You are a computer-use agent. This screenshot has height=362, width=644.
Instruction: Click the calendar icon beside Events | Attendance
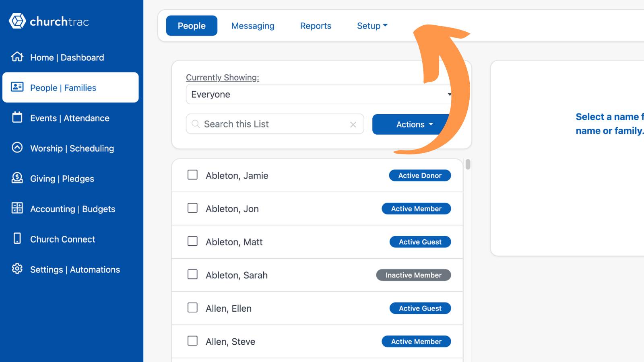pos(17,117)
